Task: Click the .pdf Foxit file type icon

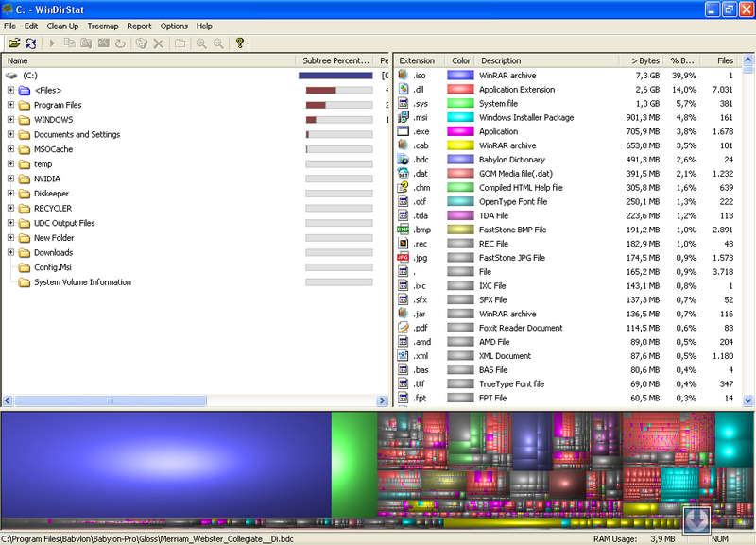Action: pyautogui.click(x=404, y=328)
